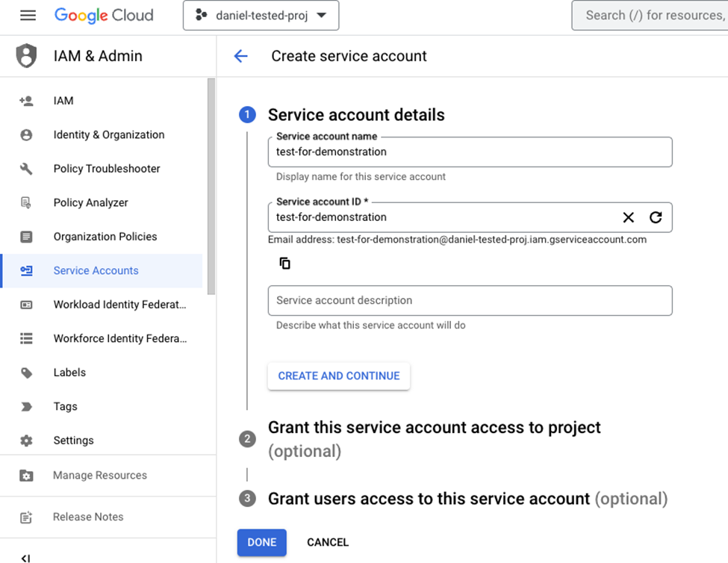The width and height of the screenshot is (728, 563).
Task: Click the Labels tag icon
Action: [26, 373]
